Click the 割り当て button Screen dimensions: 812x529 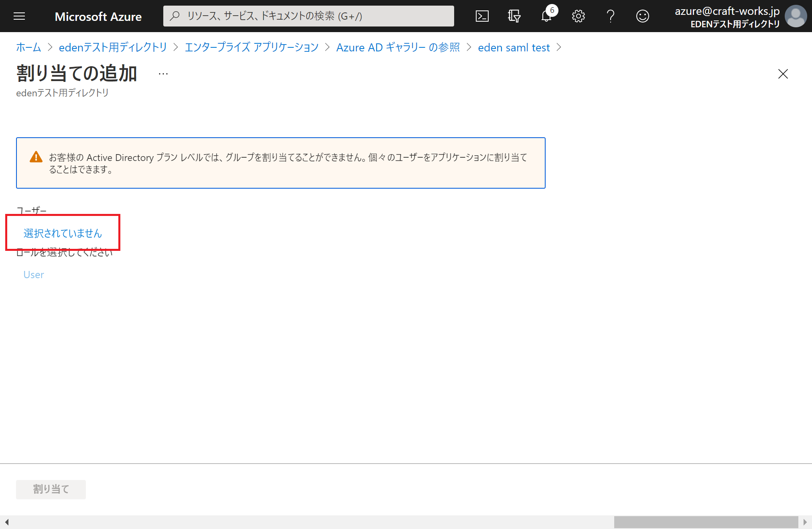click(51, 489)
